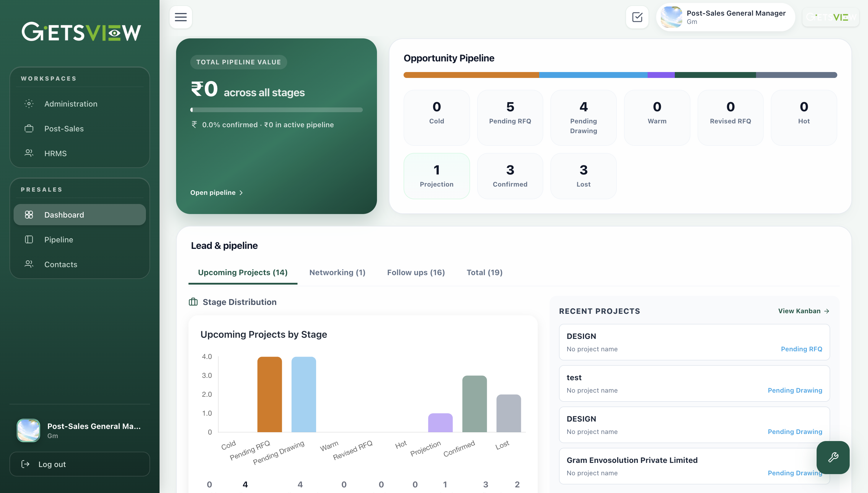This screenshot has width=868, height=493.
Task: Click the Pending RFQ status label
Action: (801, 349)
